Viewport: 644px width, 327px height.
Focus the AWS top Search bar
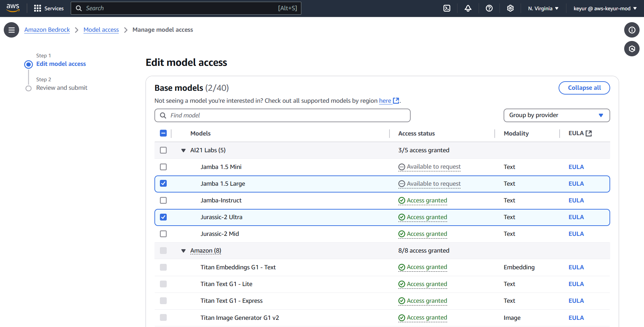[x=186, y=8]
